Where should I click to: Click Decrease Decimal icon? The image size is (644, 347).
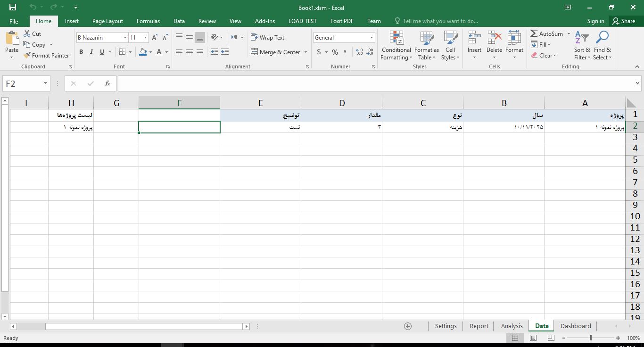(370, 52)
